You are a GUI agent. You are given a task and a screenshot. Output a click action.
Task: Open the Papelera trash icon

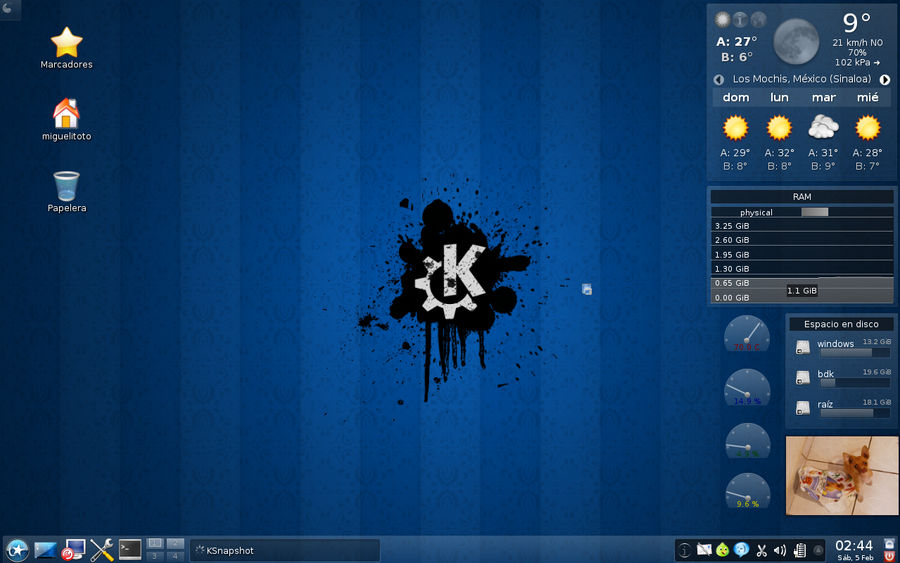(x=67, y=192)
